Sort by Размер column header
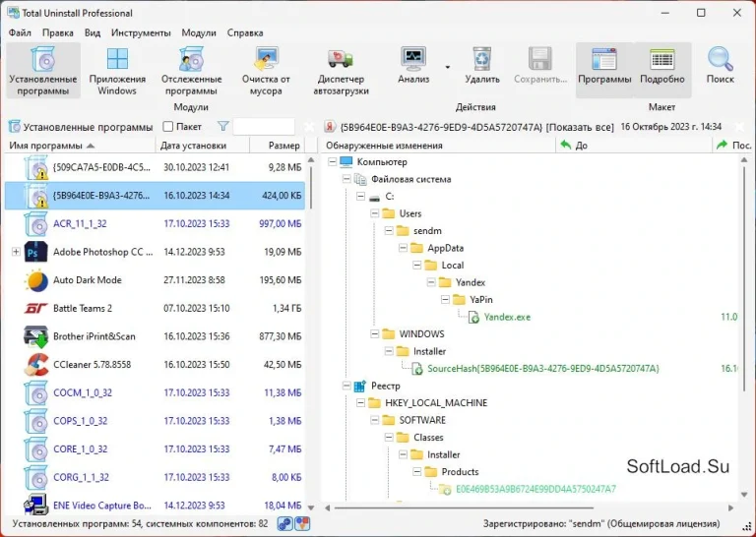 coord(278,146)
